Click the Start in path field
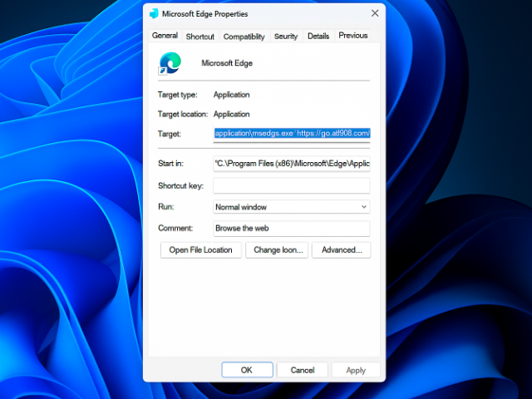The image size is (532, 399). [x=291, y=164]
